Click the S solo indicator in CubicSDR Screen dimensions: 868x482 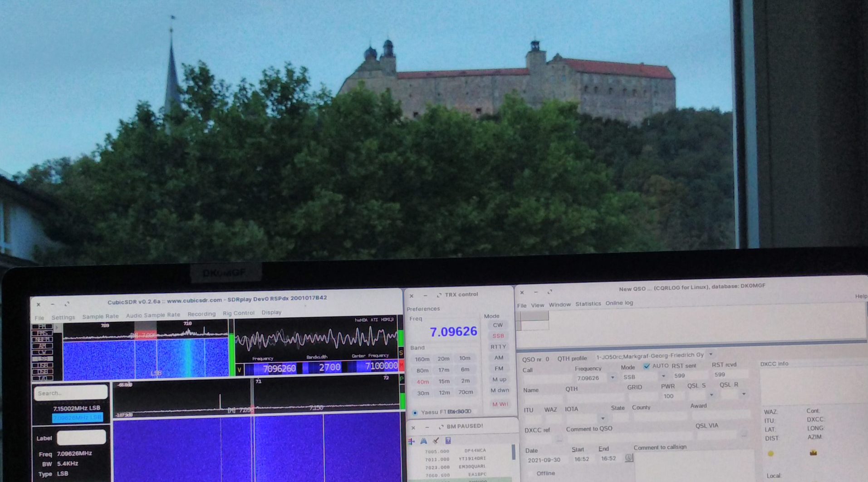point(401,353)
